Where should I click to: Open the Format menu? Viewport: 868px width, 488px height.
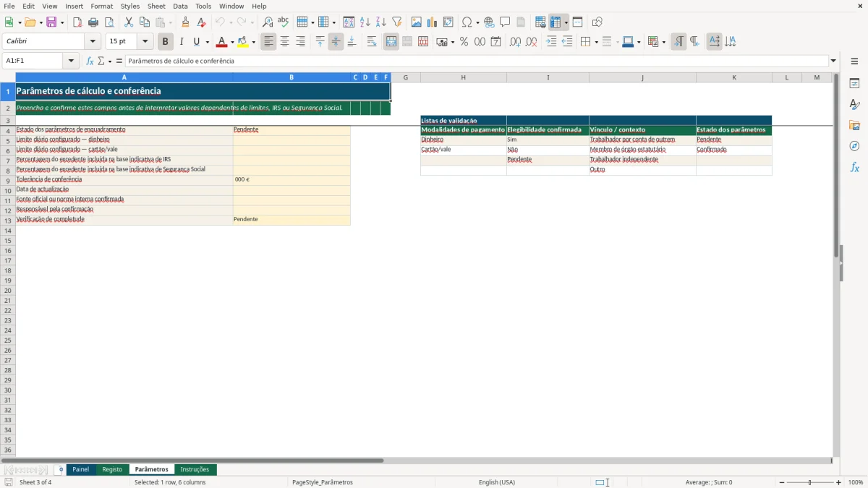101,6
